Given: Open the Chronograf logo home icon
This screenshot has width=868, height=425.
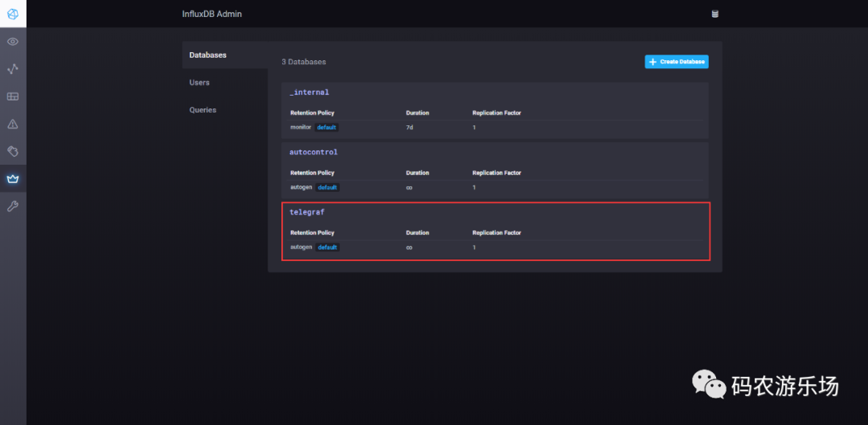Looking at the screenshot, I should [x=13, y=14].
